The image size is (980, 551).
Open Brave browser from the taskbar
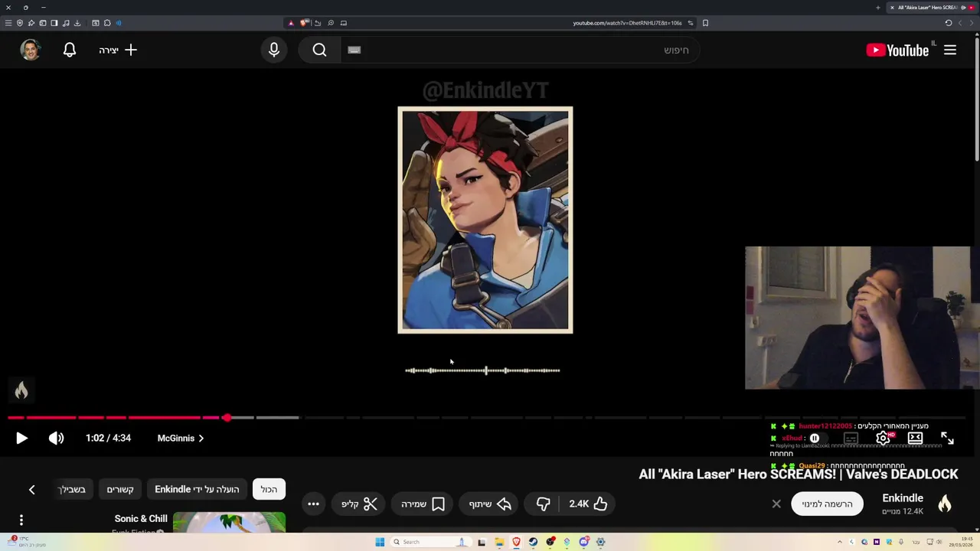pos(516,542)
